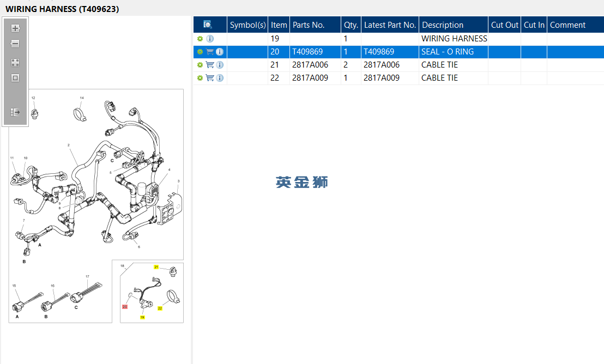This screenshot has width=604, height=364.
Task: Click the green gear icon for item 19
Action: coord(200,39)
